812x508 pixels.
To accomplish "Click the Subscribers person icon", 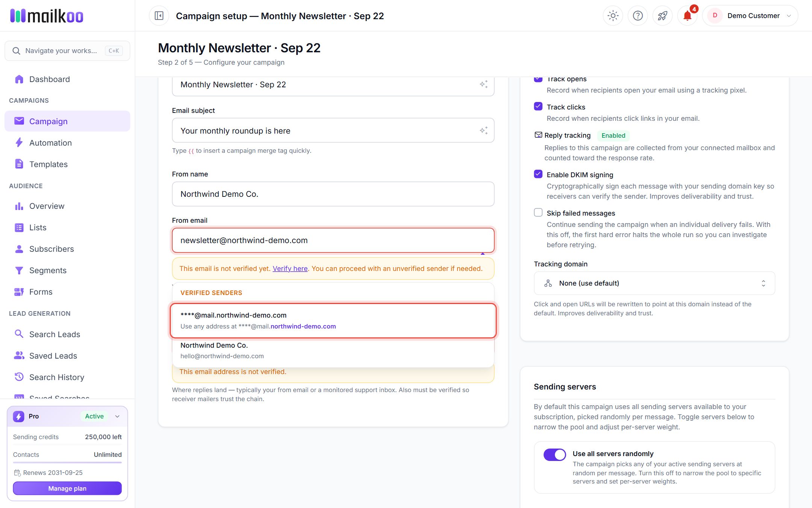I will [19, 249].
